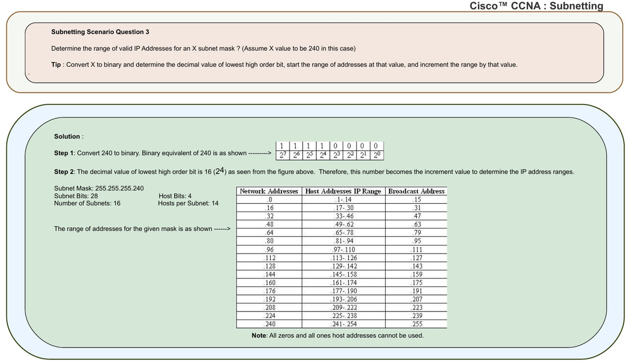Viewport: 630px width, 364px height.
Task: Click host range cell '.65-.78'
Action: 344,233
